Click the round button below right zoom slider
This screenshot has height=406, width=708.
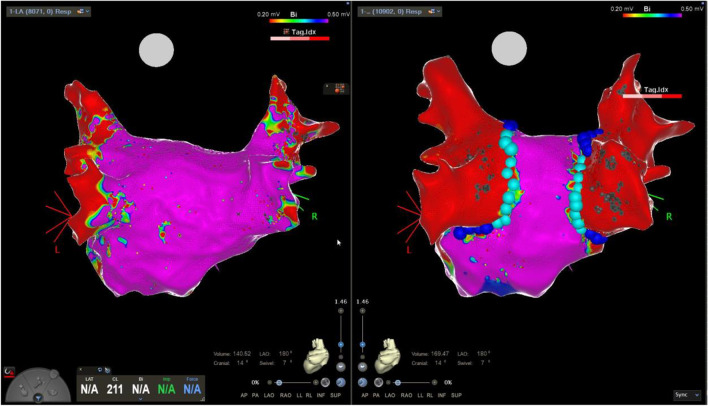click(360, 365)
